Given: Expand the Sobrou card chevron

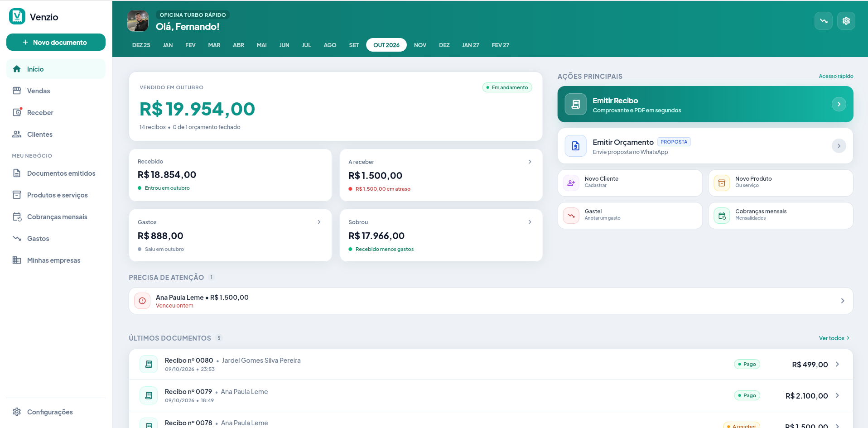Looking at the screenshot, I should 530,222.
